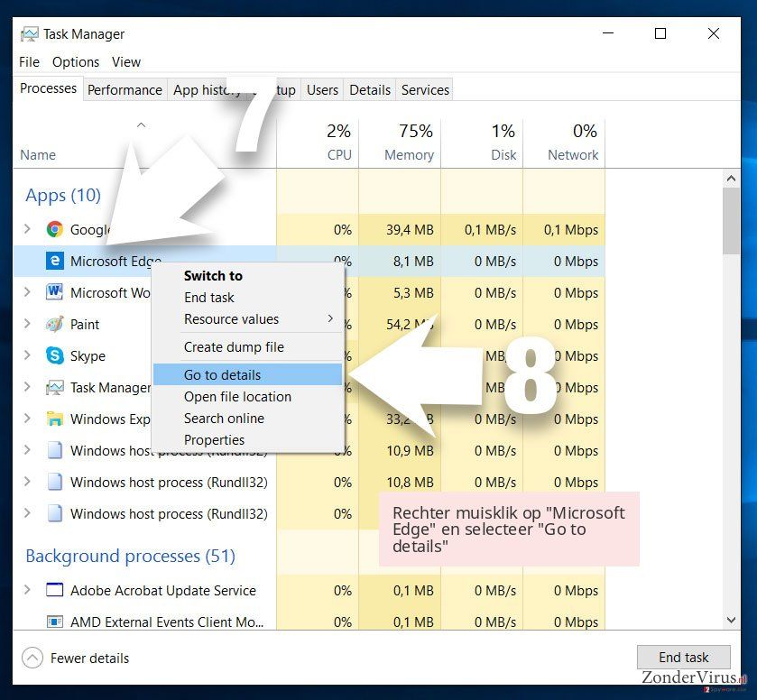Select Create dump file menu entry
Image resolution: width=757 pixels, height=700 pixels.
(x=247, y=347)
